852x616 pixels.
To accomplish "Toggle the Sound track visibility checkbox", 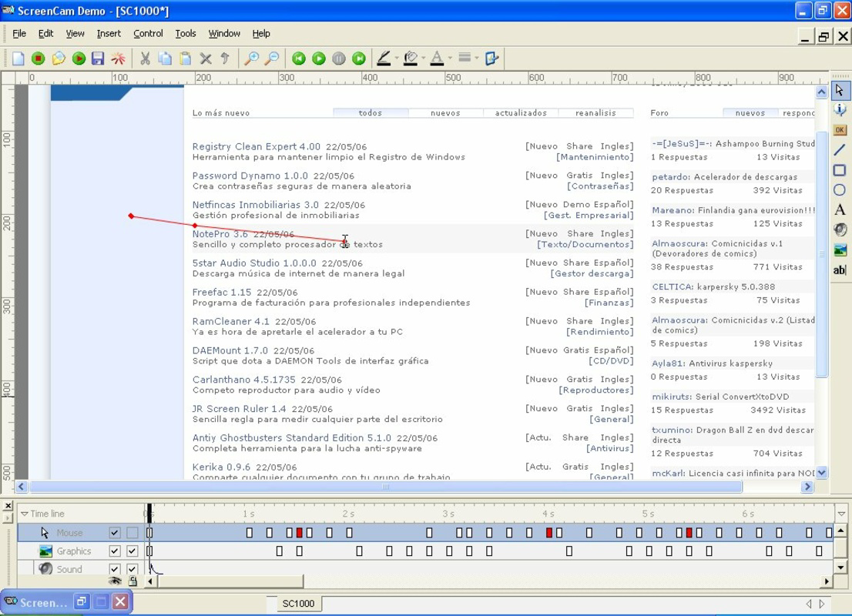I will (x=115, y=569).
